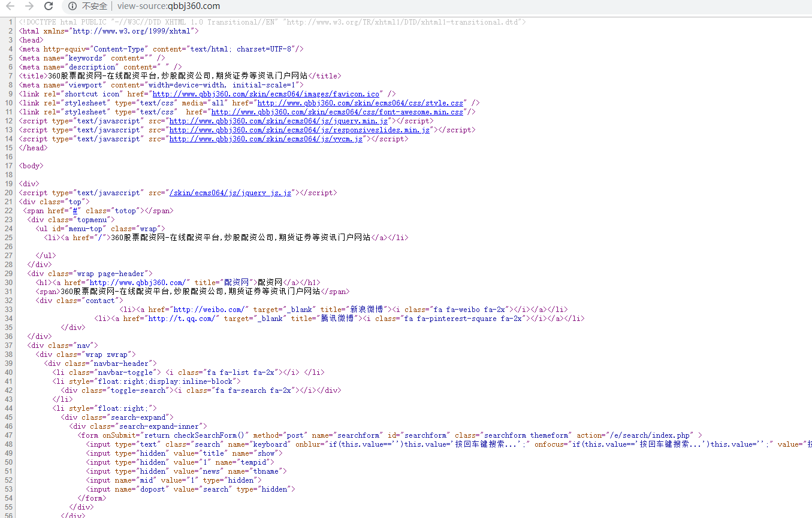Open the http://weibo.com/ link
812x518 pixels.
coord(209,310)
